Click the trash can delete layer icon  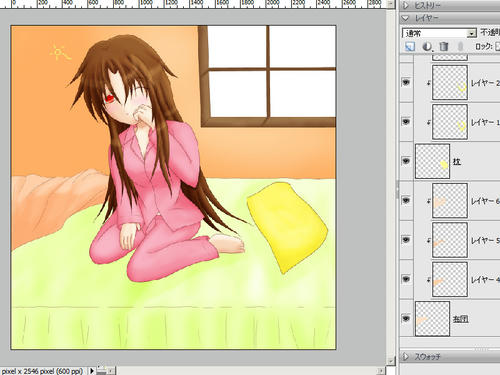pos(444,46)
